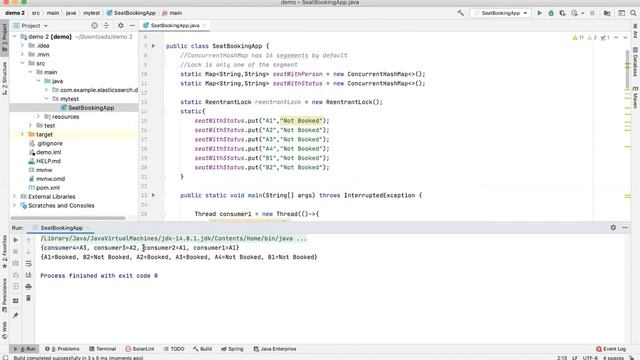Collapse the demo 2 project root node
The image size is (640, 360).
point(15,37)
